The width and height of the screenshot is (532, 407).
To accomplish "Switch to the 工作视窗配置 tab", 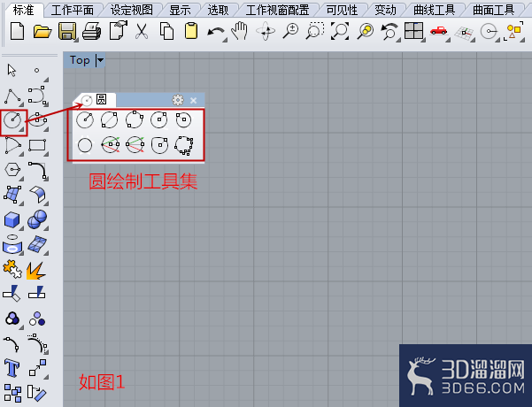I will (277, 11).
